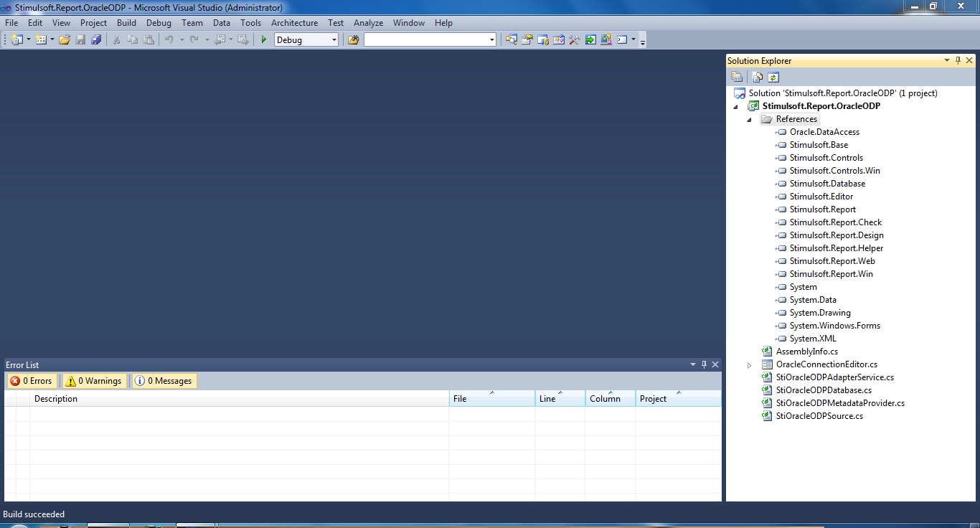The width and height of the screenshot is (980, 528).
Task: Sort Error List by Description column
Action: click(240, 399)
